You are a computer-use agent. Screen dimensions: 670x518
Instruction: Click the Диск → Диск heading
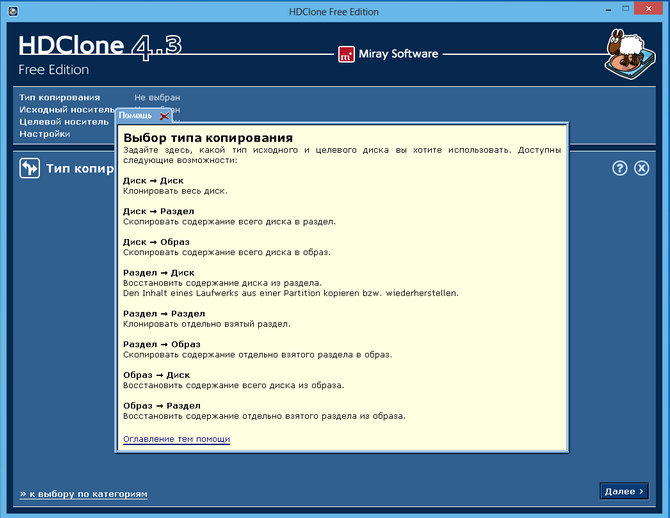tap(153, 181)
